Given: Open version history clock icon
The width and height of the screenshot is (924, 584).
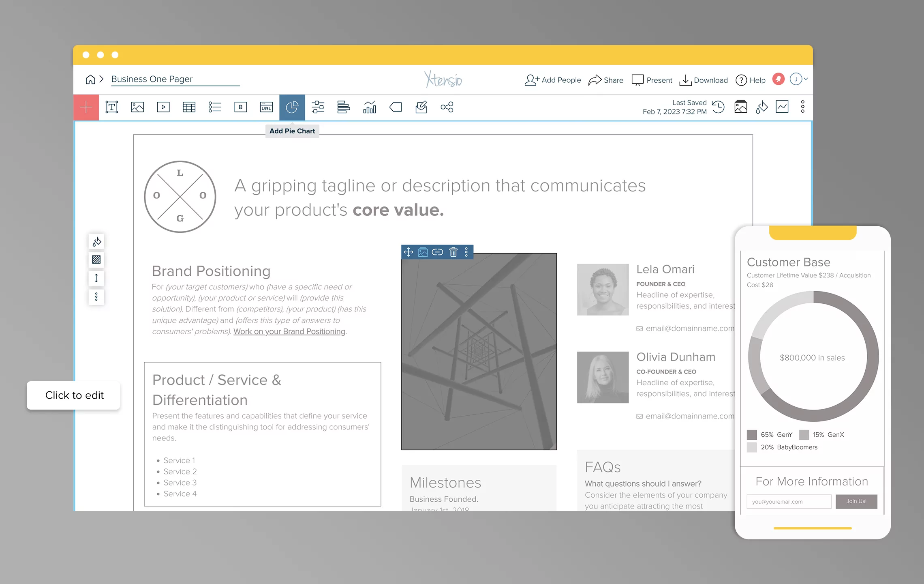Looking at the screenshot, I should click(x=718, y=107).
